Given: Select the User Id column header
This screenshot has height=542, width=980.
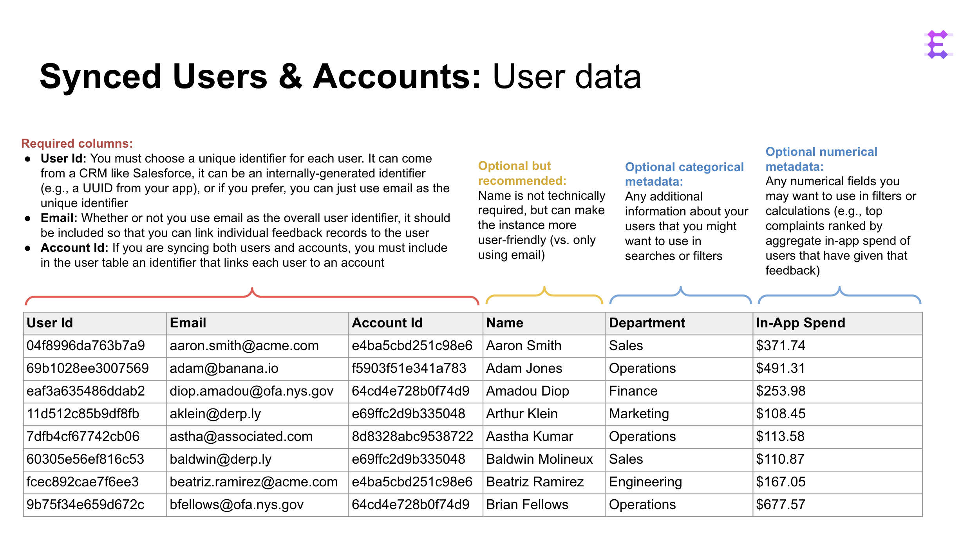Looking at the screenshot, I should tap(95, 323).
